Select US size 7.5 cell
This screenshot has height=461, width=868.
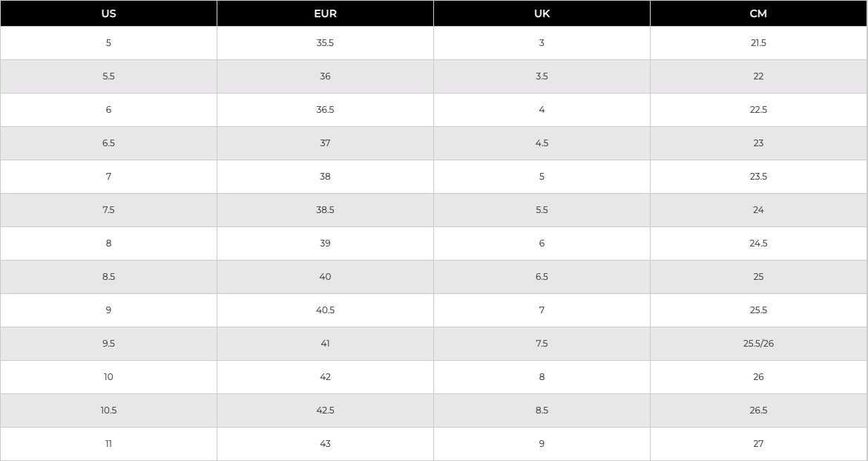pyautogui.click(x=108, y=210)
